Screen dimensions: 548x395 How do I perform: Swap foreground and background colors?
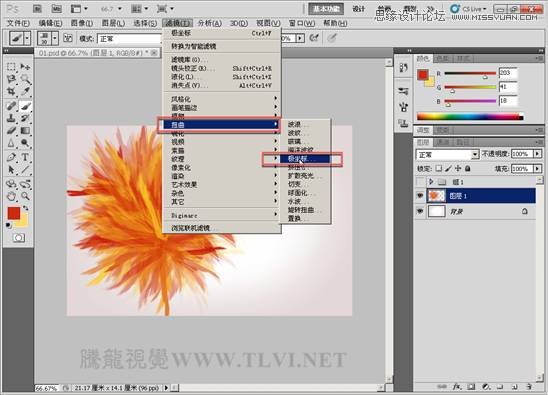pyautogui.click(x=26, y=208)
